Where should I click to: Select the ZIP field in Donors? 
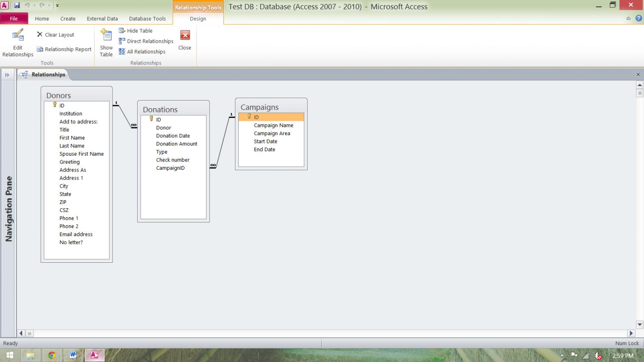click(76, 202)
